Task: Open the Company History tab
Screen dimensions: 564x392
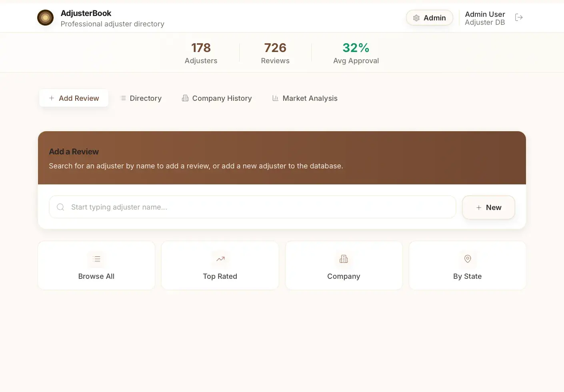Action: pos(217,98)
